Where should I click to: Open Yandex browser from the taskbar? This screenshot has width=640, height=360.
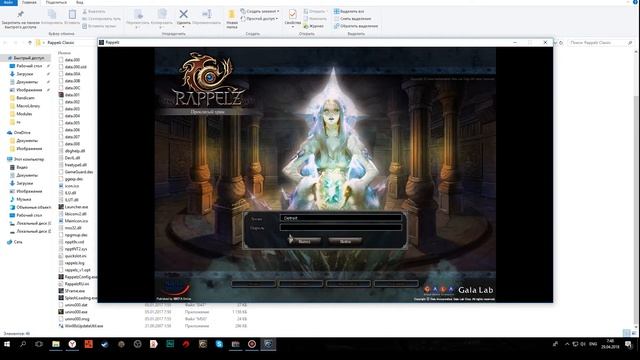tap(72, 344)
